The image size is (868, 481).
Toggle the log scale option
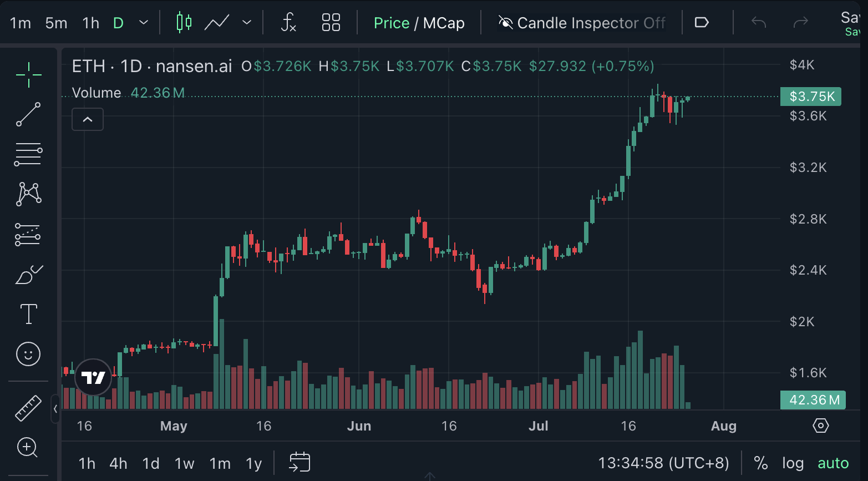pos(793,463)
